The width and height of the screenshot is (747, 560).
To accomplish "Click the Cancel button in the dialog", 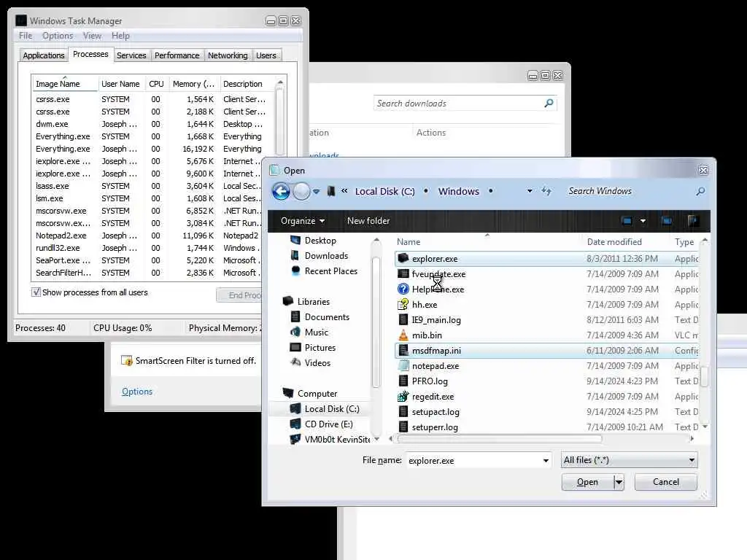I will [x=665, y=482].
